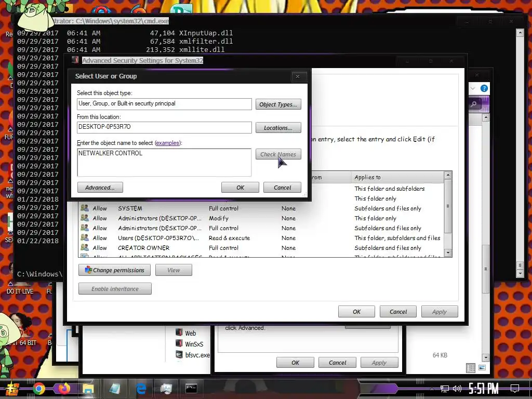Viewport: 532px width, 399px height.
Task: Sort by the Applies to column header
Action: coord(397,177)
